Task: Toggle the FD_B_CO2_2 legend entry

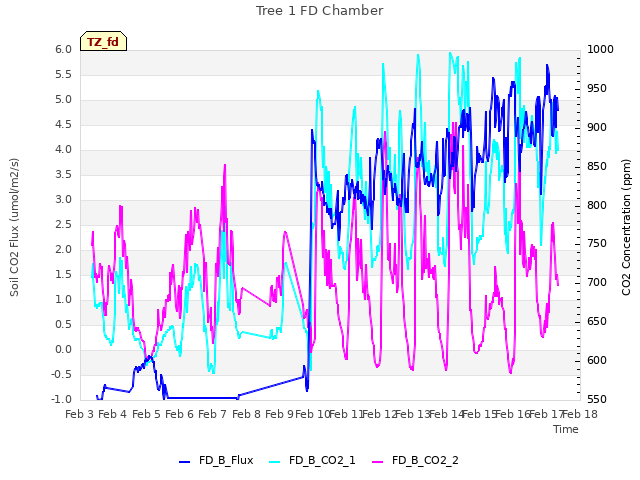Action: pos(416,461)
